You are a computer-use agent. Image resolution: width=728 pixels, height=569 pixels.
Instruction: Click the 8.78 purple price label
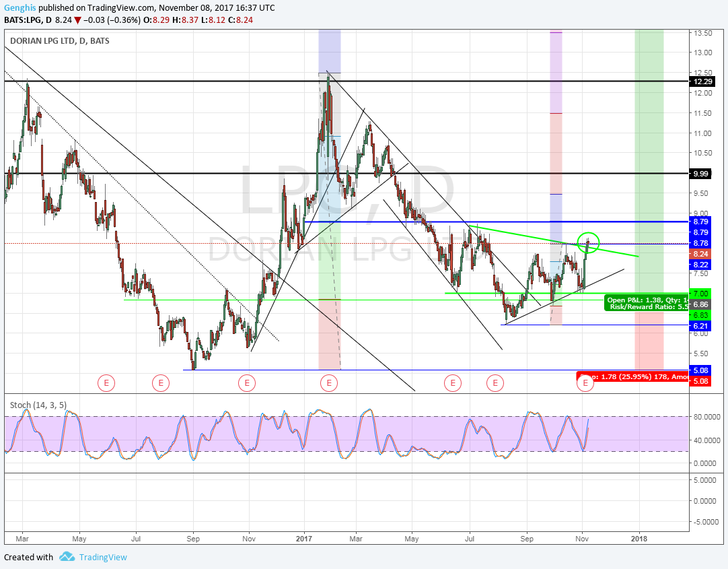pyautogui.click(x=700, y=243)
